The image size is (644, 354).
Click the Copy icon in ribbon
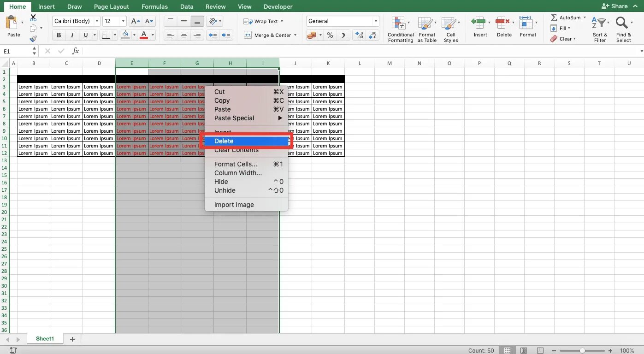[x=33, y=28]
